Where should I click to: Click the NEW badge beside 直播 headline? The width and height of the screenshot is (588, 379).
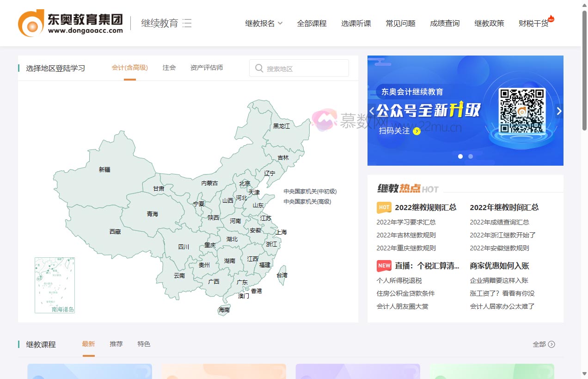[x=384, y=266]
